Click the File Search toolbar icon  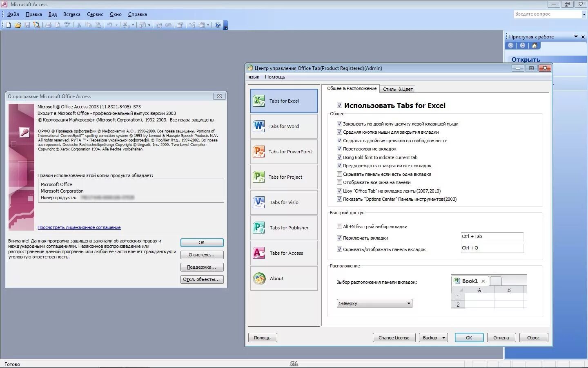pyautogui.click(x=36, y=25)
